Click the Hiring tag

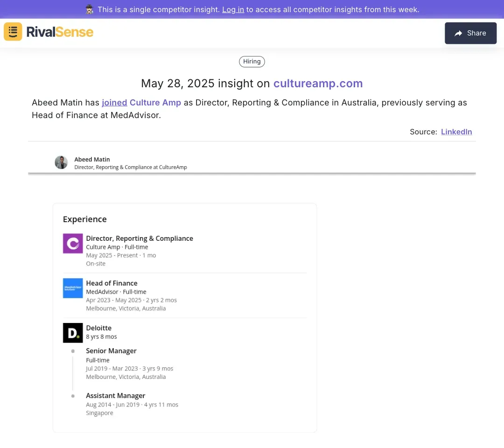(x=252, y=62)
